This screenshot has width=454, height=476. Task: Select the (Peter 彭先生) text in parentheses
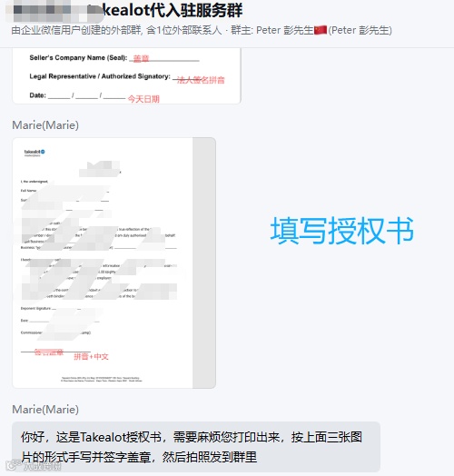coord(360,30)
